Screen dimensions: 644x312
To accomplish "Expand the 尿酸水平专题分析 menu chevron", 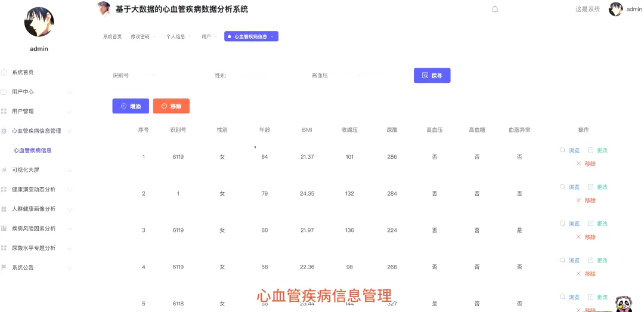I will [69, 248].
